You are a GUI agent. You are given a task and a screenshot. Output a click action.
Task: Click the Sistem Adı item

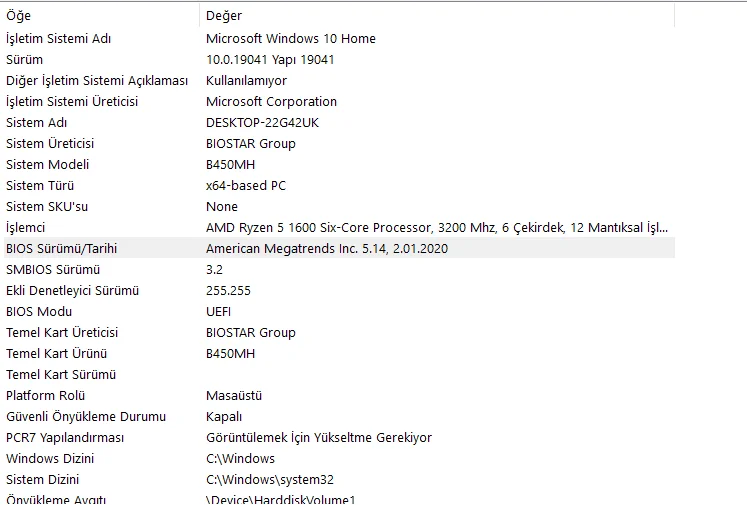coord(38,122)
